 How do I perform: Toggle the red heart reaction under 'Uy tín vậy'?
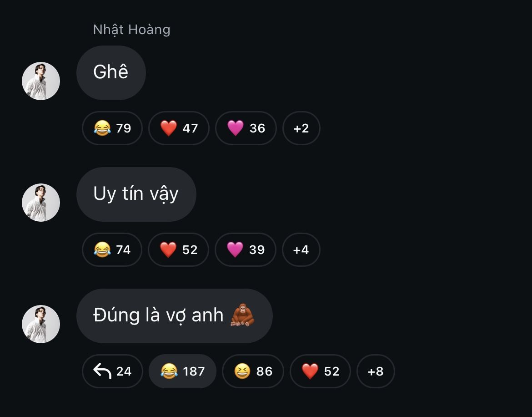click(x=178, y=249)
